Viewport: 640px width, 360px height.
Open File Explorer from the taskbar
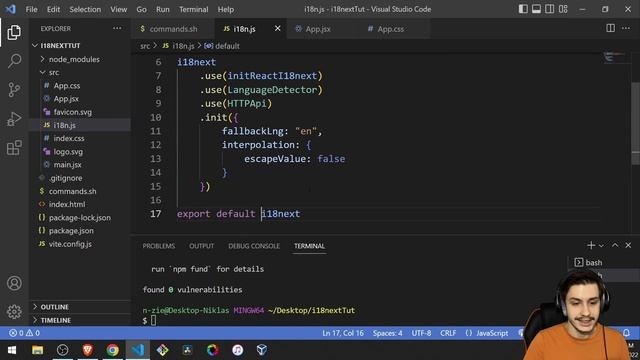click(37, 350)
